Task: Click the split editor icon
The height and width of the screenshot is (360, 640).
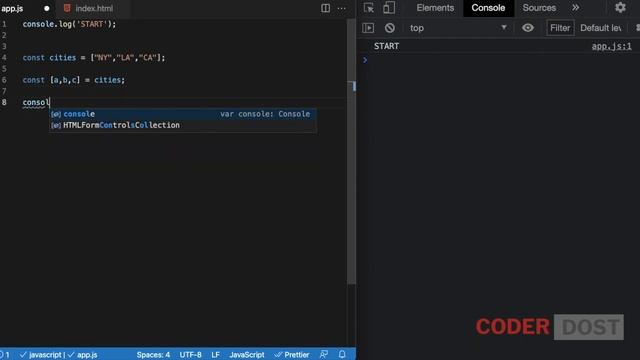Action: tap(325, 8)
